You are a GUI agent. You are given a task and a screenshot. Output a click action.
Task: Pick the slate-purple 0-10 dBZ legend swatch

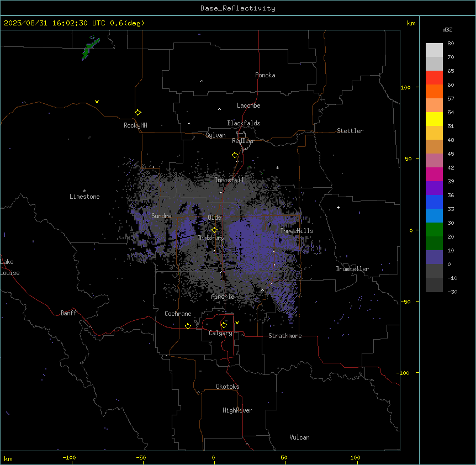[x=434, y=257]
